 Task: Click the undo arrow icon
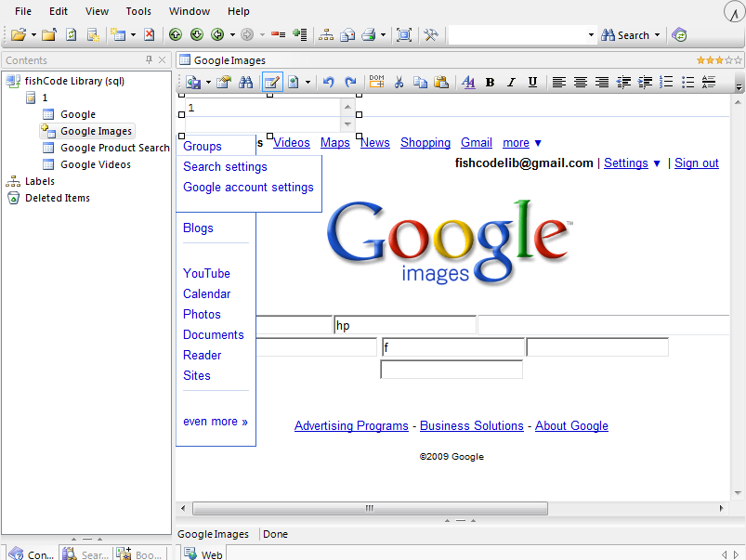(x=328, y=83)
